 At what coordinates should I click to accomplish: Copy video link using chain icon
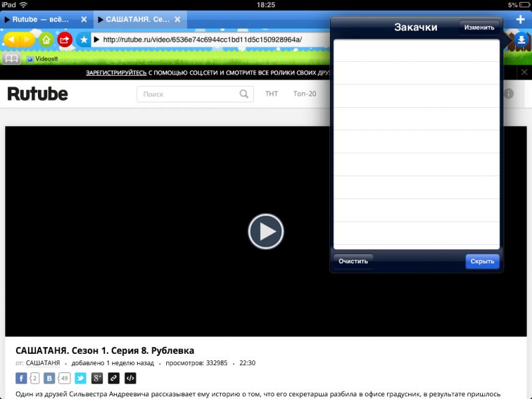114,378
